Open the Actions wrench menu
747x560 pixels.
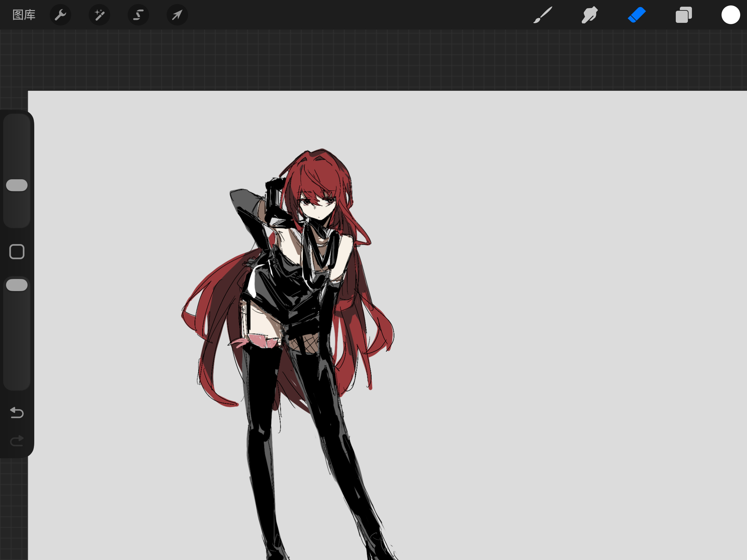coord(60,15)
